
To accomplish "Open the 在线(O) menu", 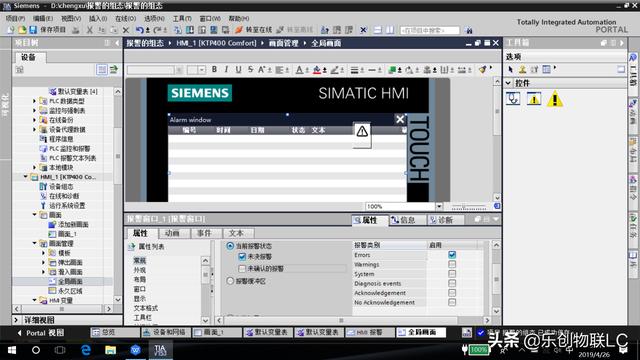I will coord(125,18).
